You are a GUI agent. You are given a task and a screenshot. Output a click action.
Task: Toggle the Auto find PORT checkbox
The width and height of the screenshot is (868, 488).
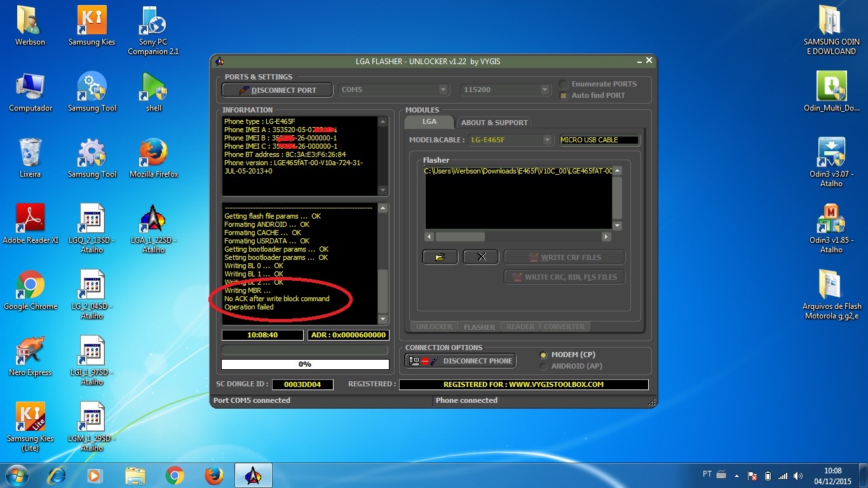[x=563, y=95]
